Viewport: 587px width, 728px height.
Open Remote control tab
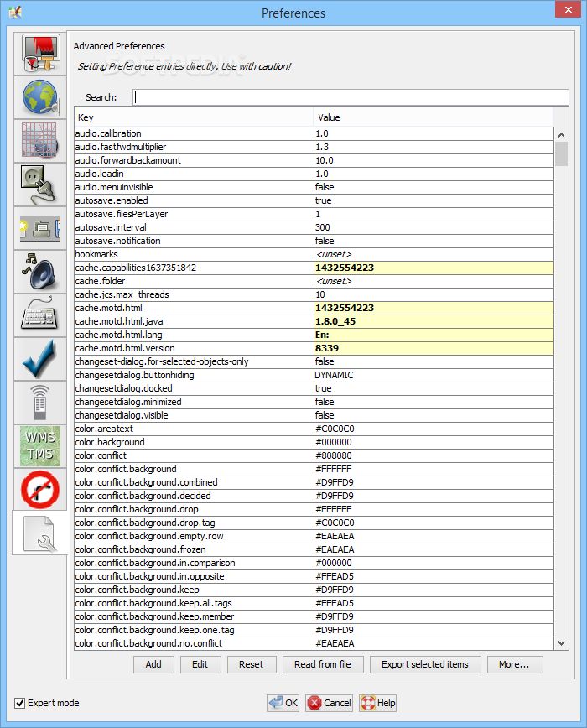tap(40, 403)
